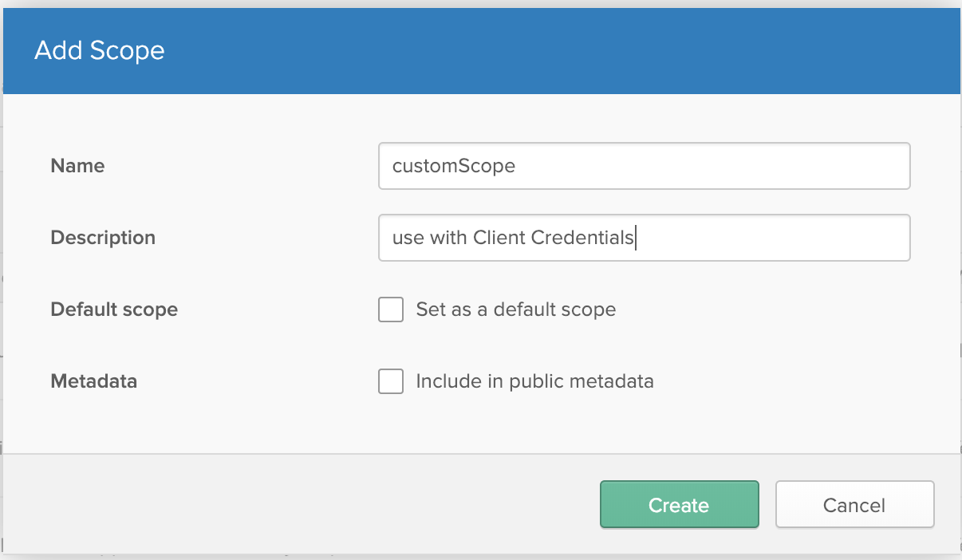The height and width of the screenshot is (560, 962).
Task: Tick the public metadata checkbox
Action: tap(391, 381)
